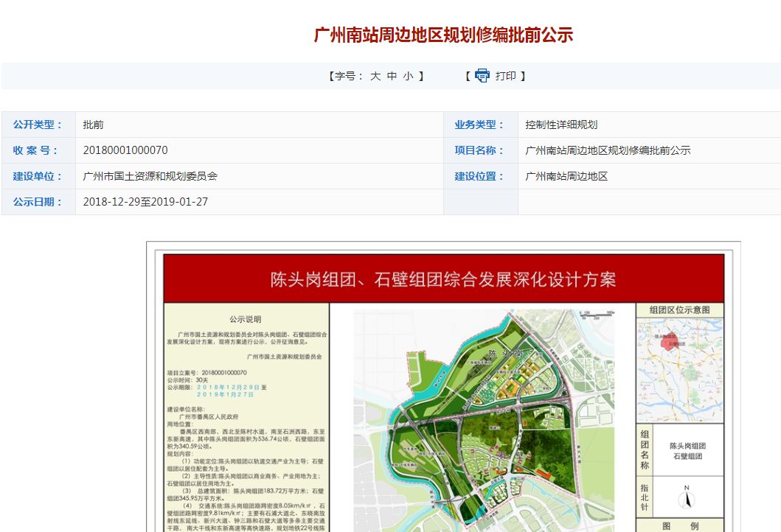Set font size to 大 (large)
This screenshot has height=532, width=781.
(375, 76)
